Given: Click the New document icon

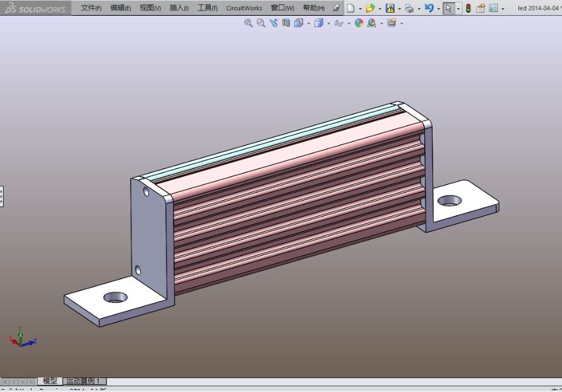Looking at the screenshot, I should click(x=350, y=8).
